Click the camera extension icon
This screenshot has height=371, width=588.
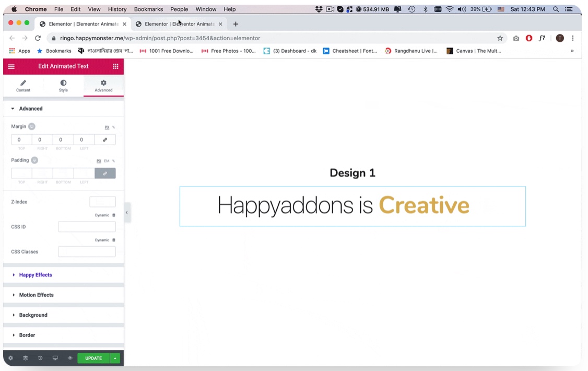coord(516,38)
